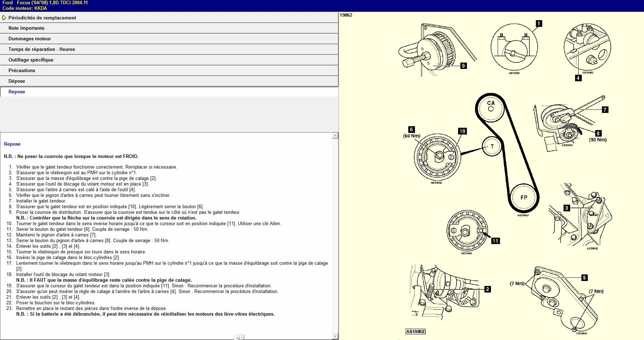Click the Repose heading link in text
This screenshot has width=644, height=340.
pyautogui.click(x=12, y=144)
